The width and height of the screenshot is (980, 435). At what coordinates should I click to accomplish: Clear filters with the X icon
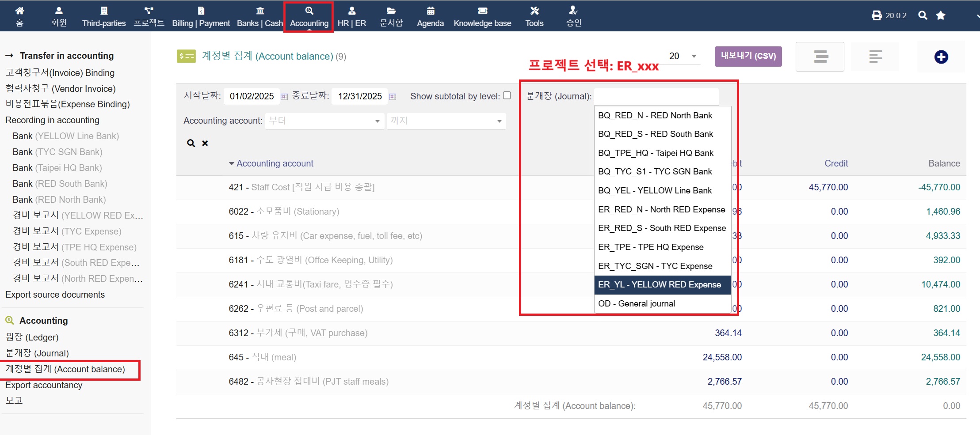tap(205, 143)
